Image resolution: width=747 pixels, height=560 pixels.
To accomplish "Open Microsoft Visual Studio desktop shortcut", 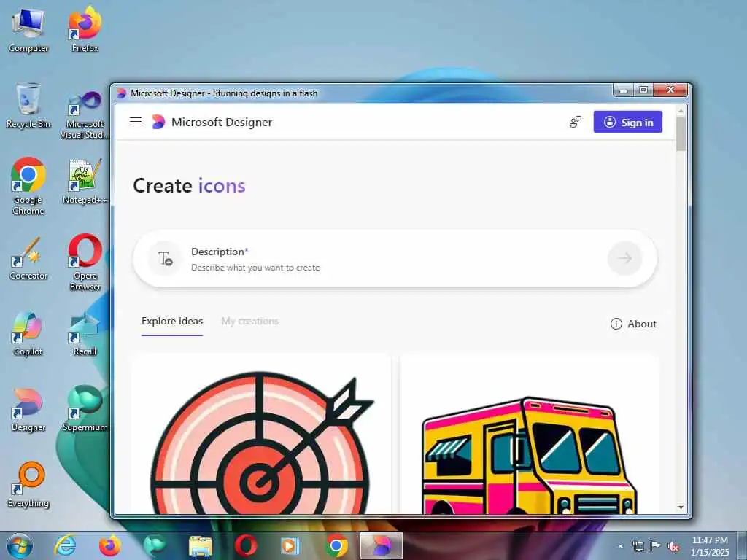I will point(85,114).
